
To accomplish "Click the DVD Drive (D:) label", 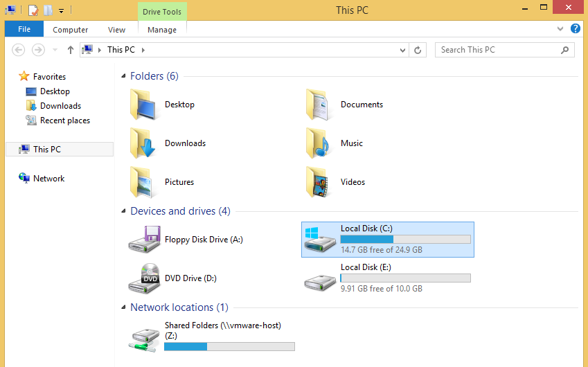I will coord(190,278).
